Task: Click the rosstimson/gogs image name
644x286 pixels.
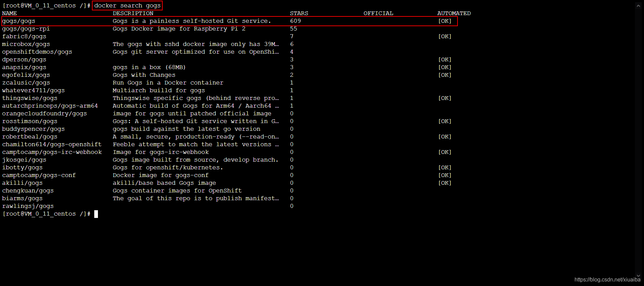Action: [30, 121]
